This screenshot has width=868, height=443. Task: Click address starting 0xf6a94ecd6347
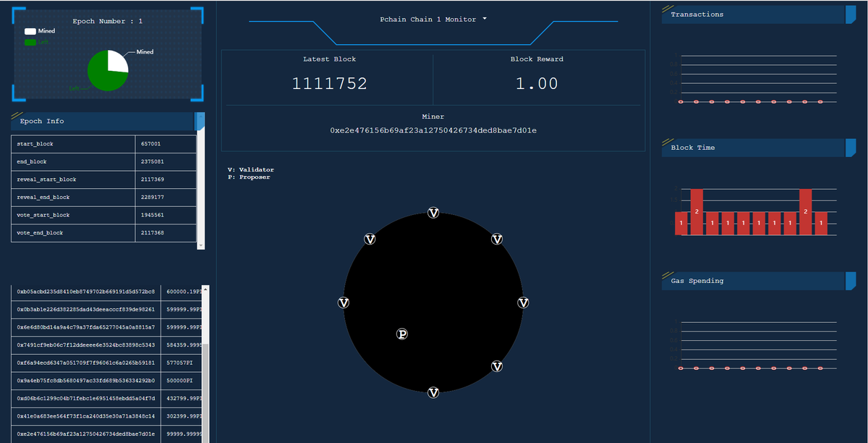[x=86, y=363]
